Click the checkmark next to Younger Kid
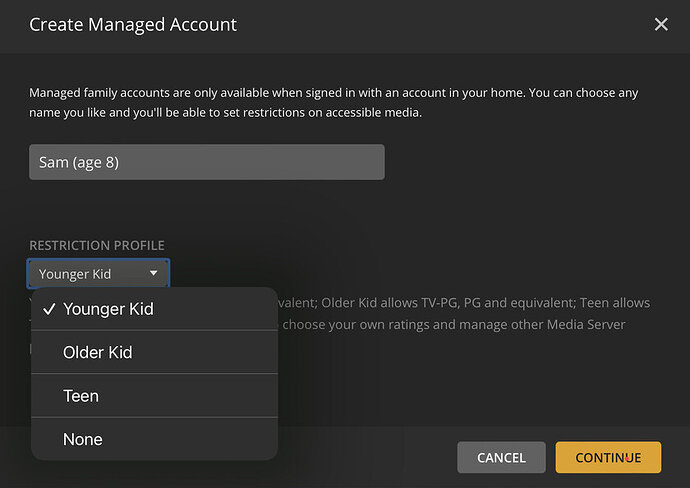 click(x=48, y=309)
